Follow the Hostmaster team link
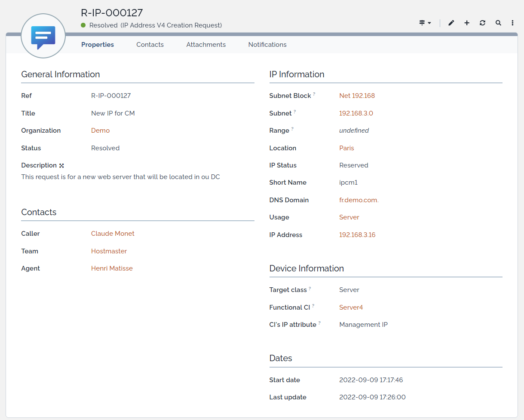524x420 pixels. [109, 251]
